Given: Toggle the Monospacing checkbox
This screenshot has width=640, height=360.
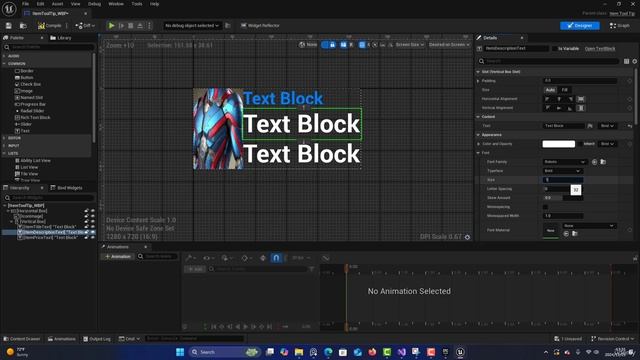Looking at the screenshot, I should [545, 207].
